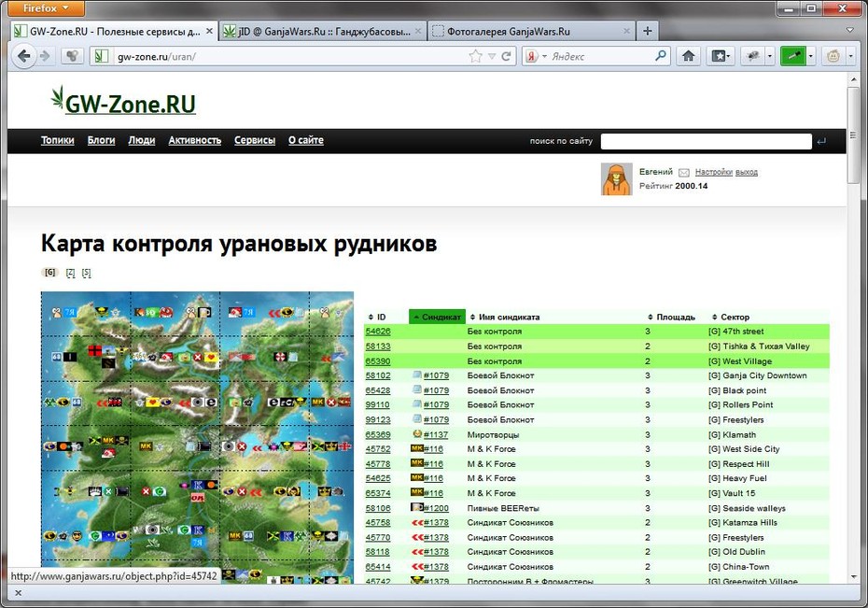868x608 pixels.
Task: Open the Настройки settings link
Action: coord(714,172)
